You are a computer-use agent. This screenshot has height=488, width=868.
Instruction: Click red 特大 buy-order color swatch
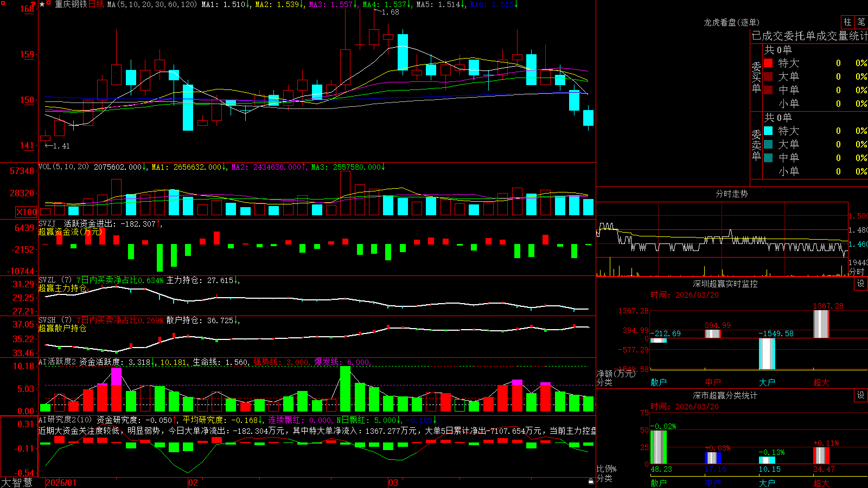(x=768, y=63)
